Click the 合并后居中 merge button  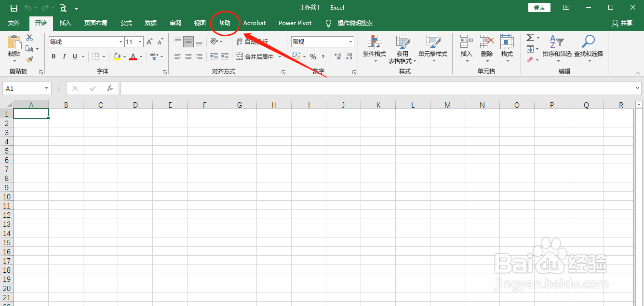point(255,56)
